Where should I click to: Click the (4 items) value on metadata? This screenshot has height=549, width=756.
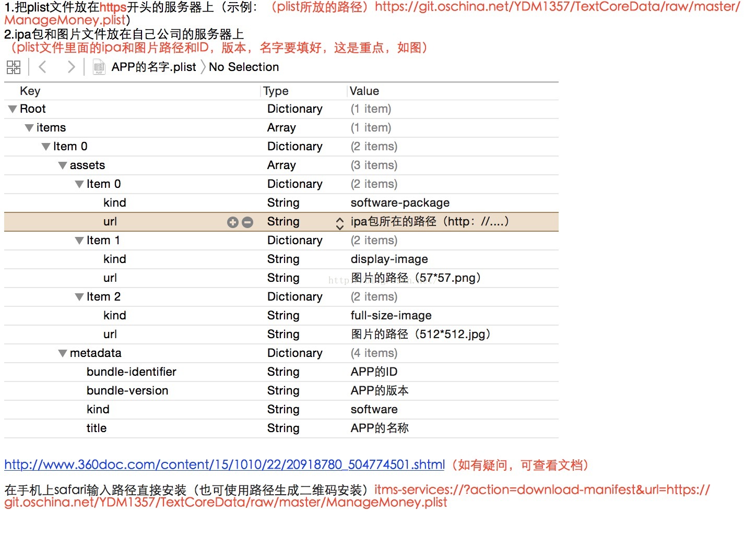[x=374, y=353]
